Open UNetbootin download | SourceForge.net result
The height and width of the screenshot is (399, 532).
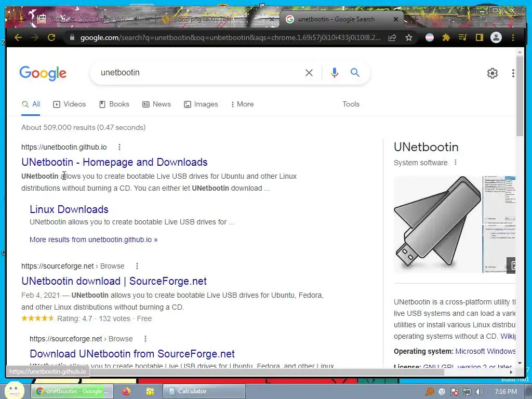[x=114, y=281]
